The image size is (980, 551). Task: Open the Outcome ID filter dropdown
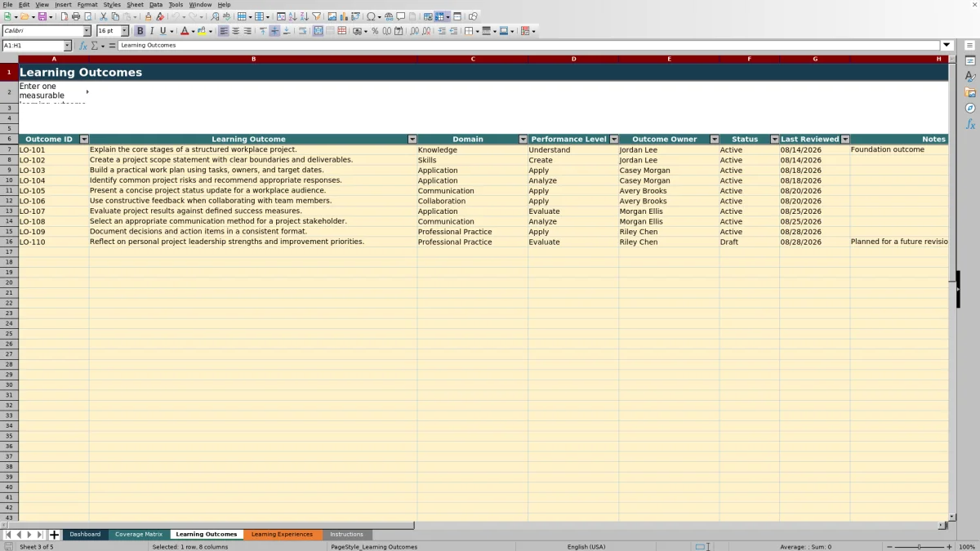coord(83,140)
